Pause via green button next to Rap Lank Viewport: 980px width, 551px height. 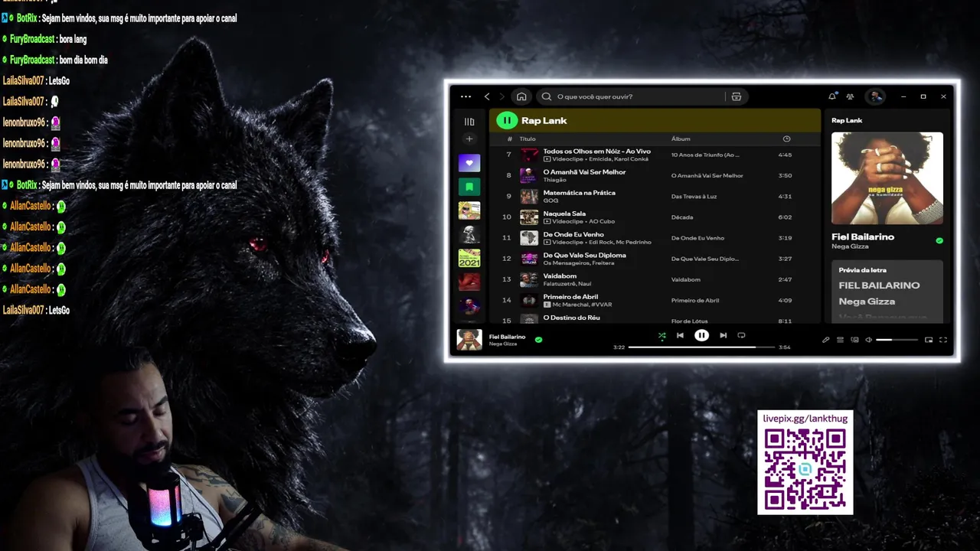[x=507, y=120]
